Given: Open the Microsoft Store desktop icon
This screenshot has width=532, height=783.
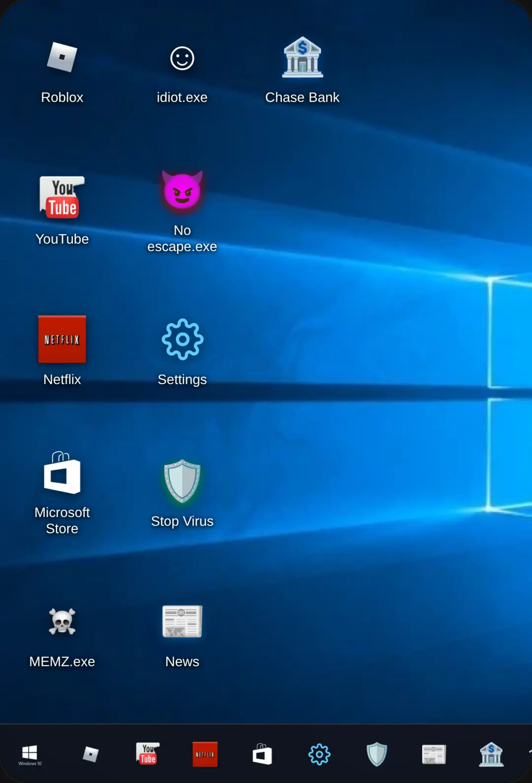Looking at the screenshot, I should [x=62, y=473].
